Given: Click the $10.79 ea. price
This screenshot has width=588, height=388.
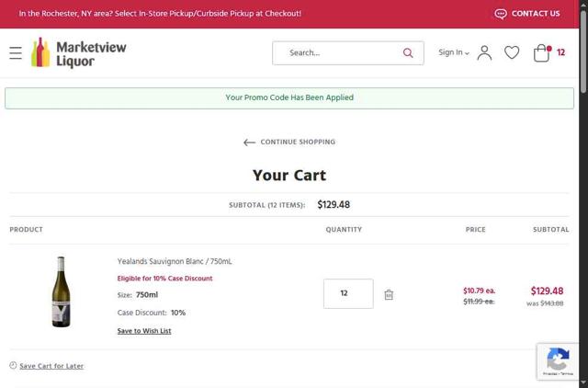Looking at the screenshot, I should [479, 291].
